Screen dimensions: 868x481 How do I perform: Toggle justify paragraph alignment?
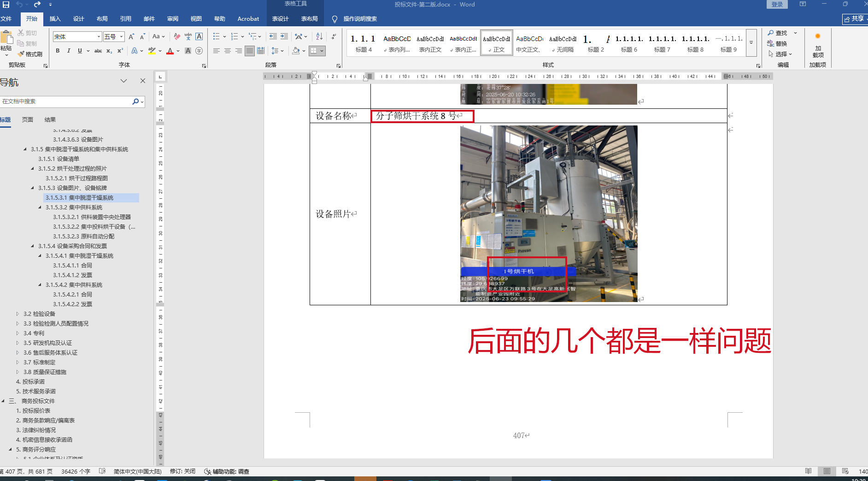pos(249,51)
